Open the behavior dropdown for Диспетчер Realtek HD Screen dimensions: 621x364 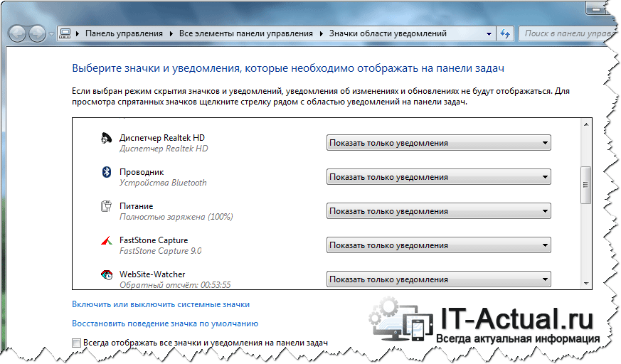[x=438, y=143]
